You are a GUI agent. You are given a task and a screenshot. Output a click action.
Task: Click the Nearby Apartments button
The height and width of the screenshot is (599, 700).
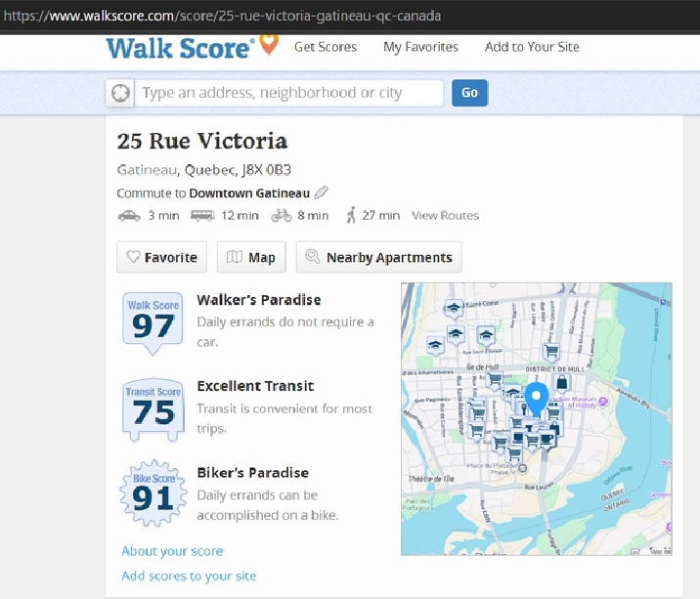tap(379, 257)
